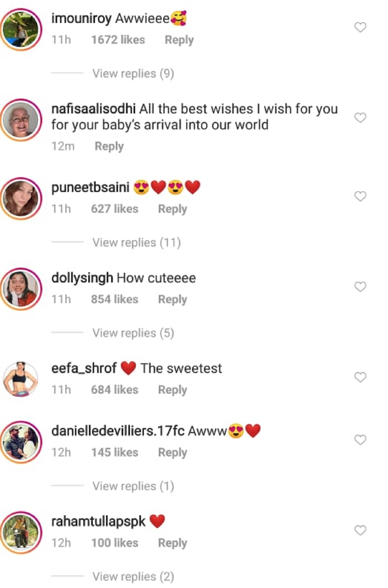Screen dimensions: 388x588
Task: View 5 replies under dollysingh's comment
Action: point(133,333)
